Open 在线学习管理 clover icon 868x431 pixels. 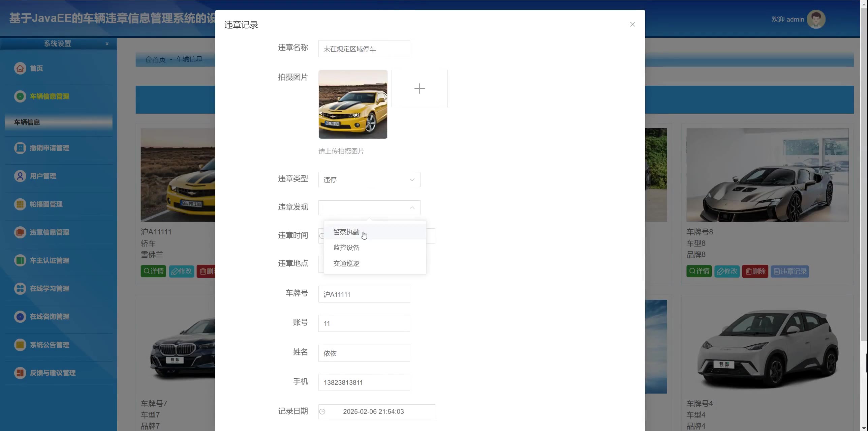pyautogui.click(x=20, y=289)
